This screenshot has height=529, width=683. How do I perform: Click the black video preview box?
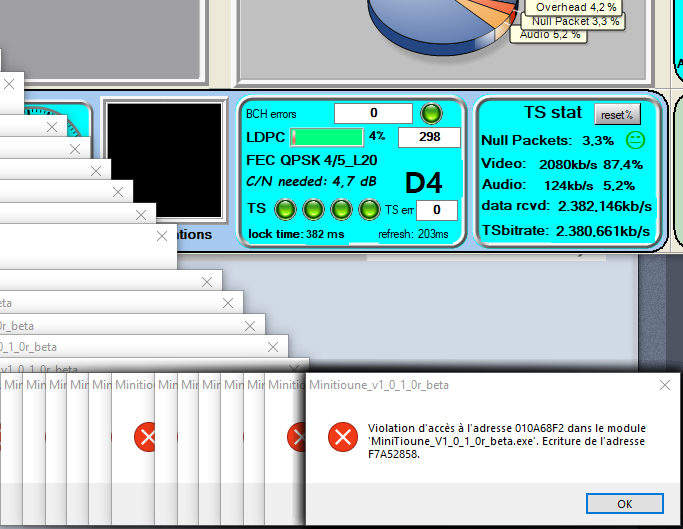coord(164,160)
